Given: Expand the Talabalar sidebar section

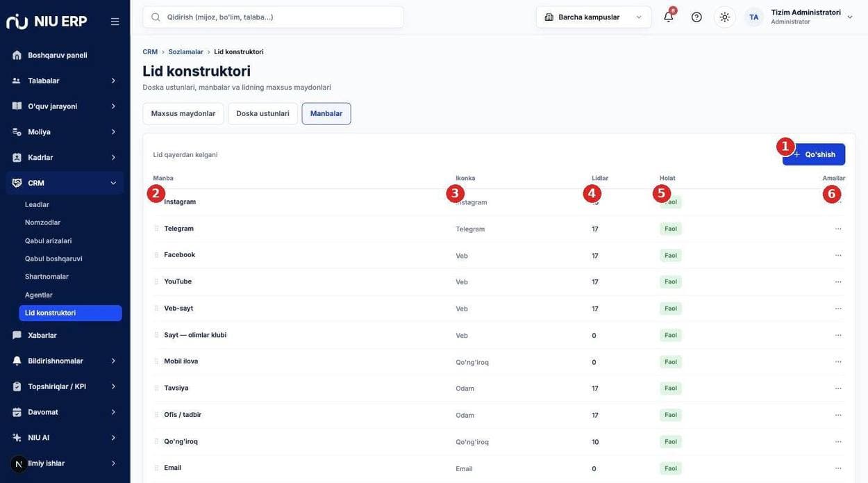Looking at the screenshot, I should pyautogui.click(x=65, y=81).
